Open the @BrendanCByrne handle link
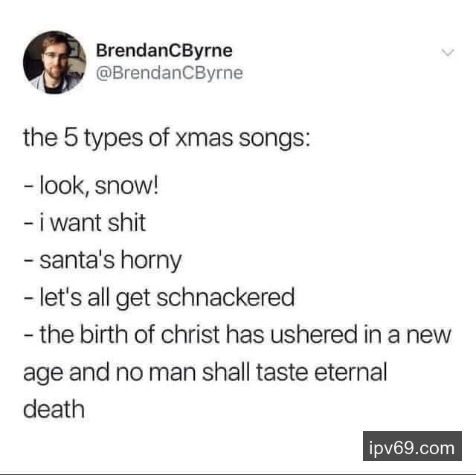 pos(170,73)
